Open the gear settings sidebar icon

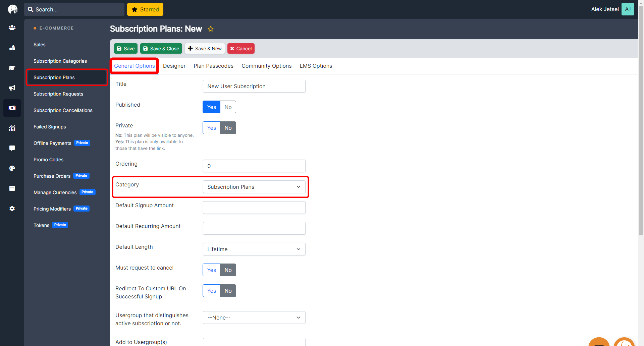point(12,209)
